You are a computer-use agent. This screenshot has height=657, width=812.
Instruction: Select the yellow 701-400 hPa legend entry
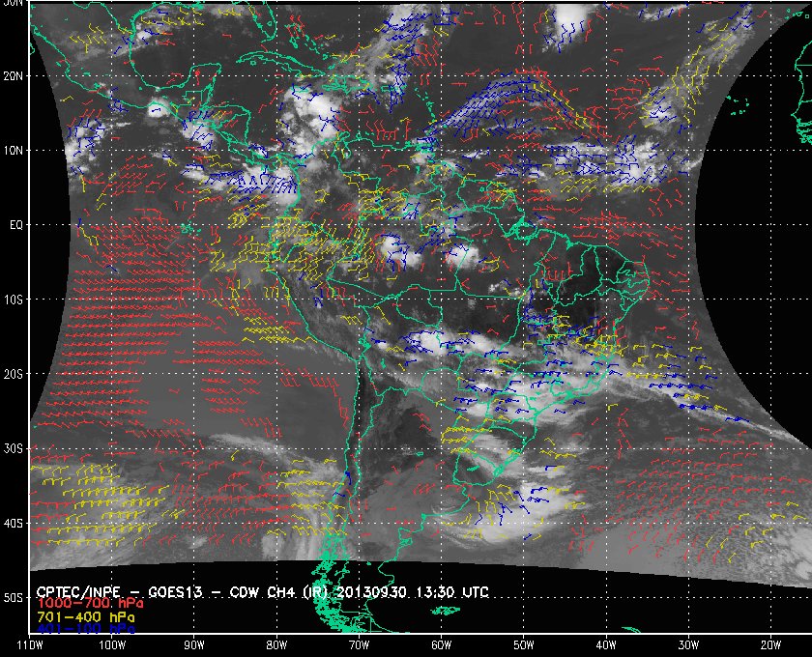(x=85, y=617)
